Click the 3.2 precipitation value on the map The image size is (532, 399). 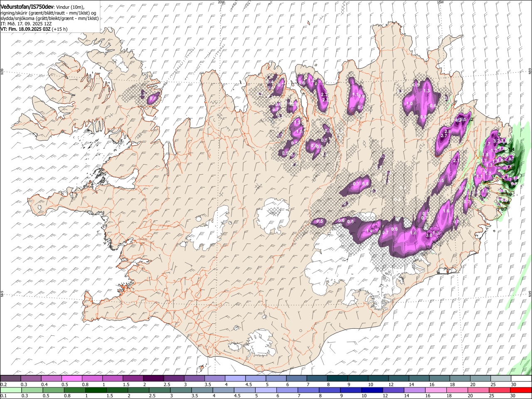point(496,141)
